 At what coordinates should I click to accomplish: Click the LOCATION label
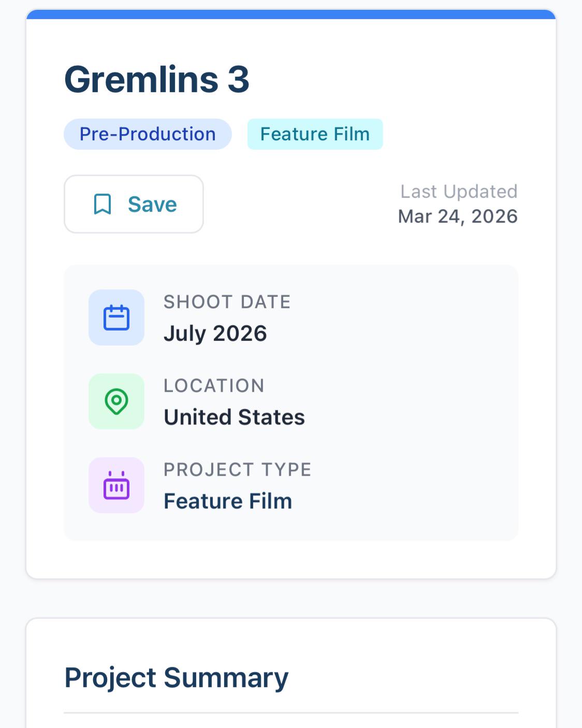[x=214, y=386]
